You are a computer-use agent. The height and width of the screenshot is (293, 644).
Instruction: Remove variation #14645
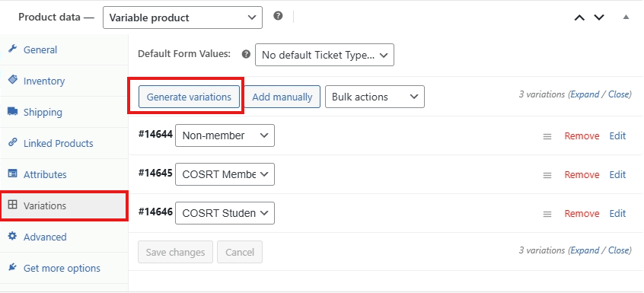(x=582, y=175)
